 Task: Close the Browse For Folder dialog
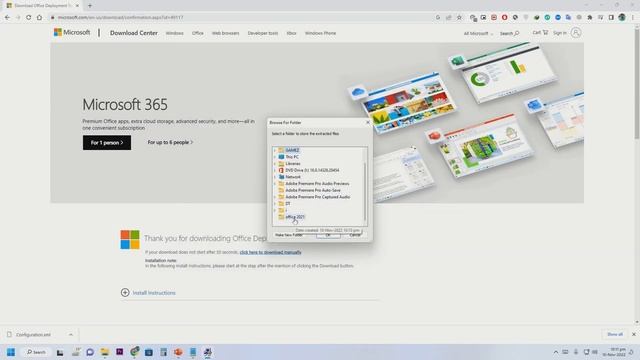367,122
